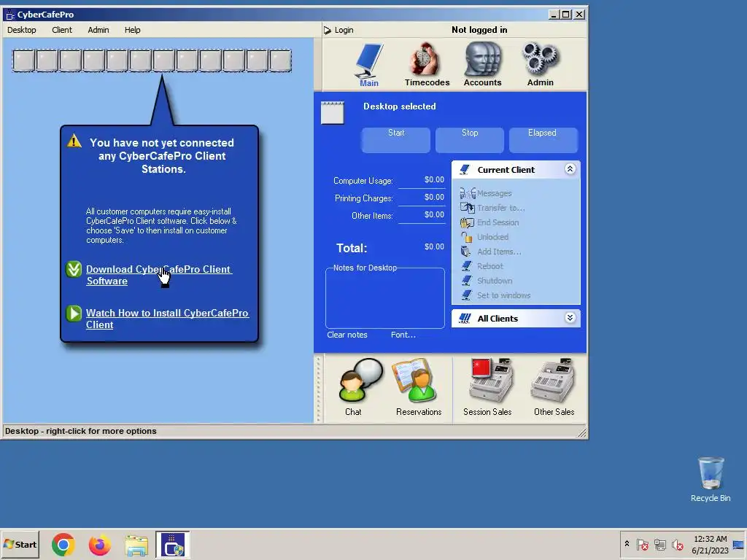
Task: Click the Computer Usage $0.00 value
Action: click(x=434, y=179)
